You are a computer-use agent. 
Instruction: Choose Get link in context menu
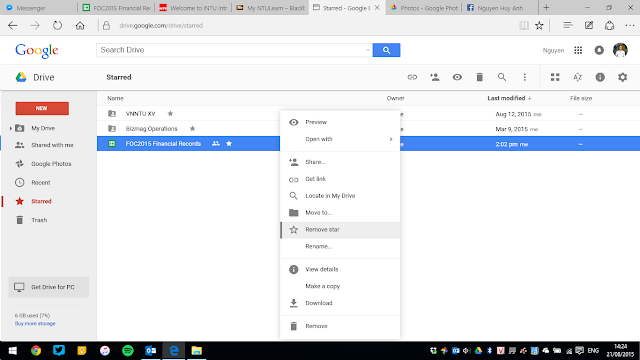pos(340,179)
